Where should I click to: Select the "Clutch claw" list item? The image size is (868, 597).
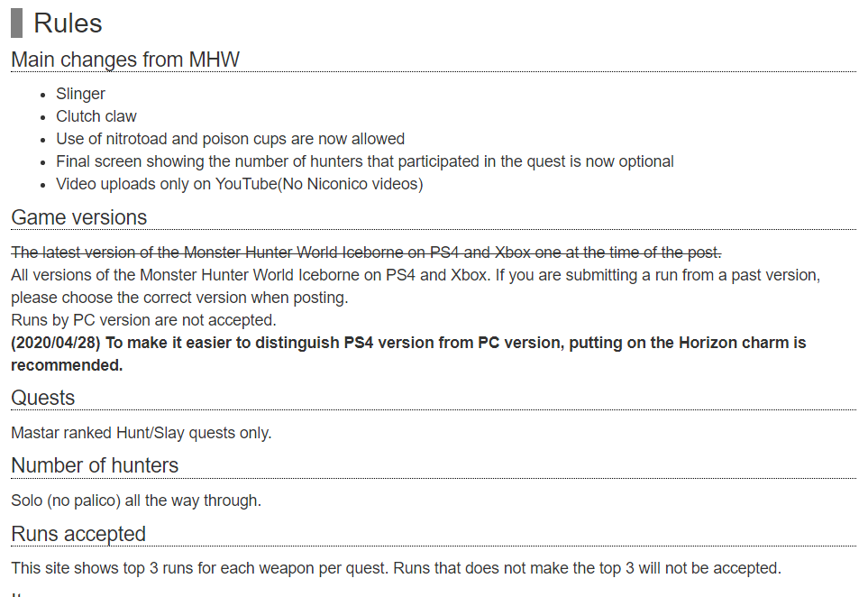point(96,116)
